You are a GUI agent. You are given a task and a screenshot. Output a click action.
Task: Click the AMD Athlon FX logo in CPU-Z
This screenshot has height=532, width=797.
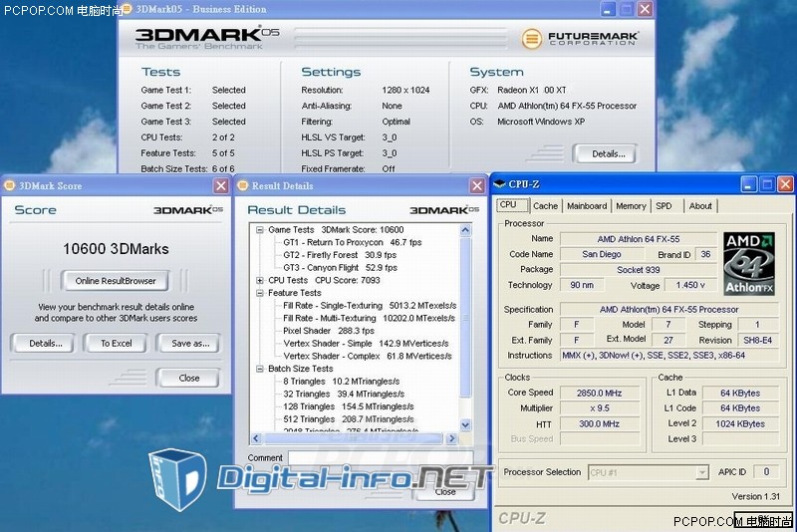[754, 263]
